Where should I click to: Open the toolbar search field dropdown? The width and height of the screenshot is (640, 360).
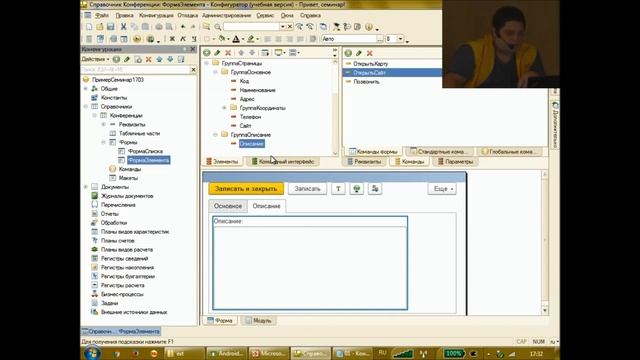click(282, 27)
